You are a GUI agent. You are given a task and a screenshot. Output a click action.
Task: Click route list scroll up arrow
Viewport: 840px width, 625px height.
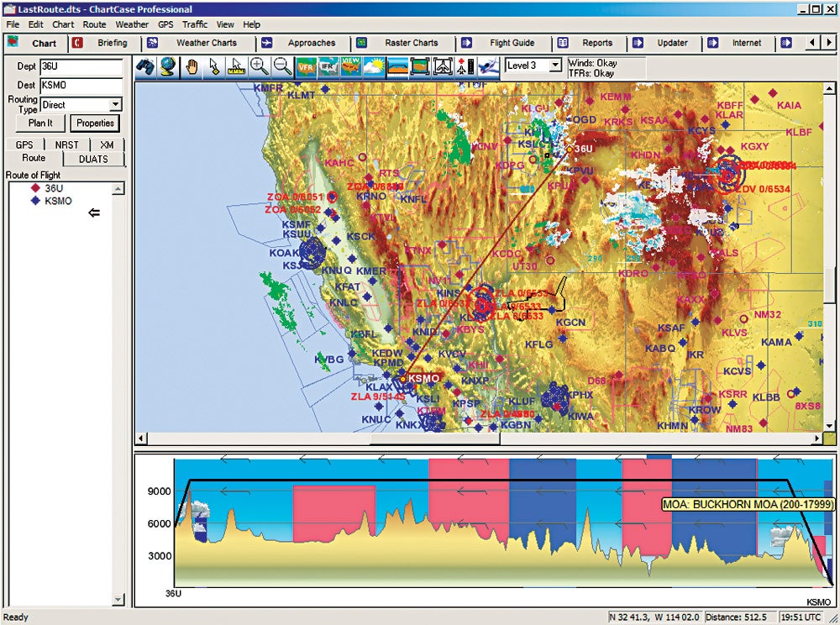click(x=118, y=188)
